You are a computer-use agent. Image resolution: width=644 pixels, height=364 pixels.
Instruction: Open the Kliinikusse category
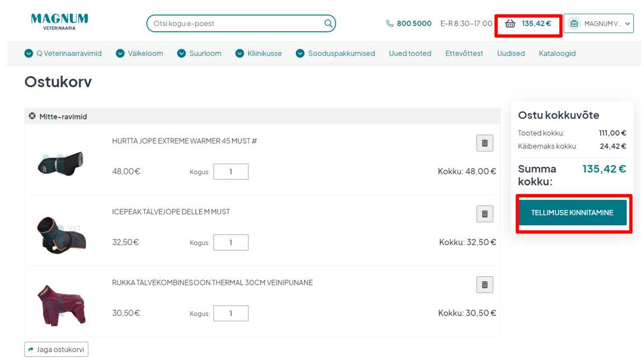(x=264, y=54)
